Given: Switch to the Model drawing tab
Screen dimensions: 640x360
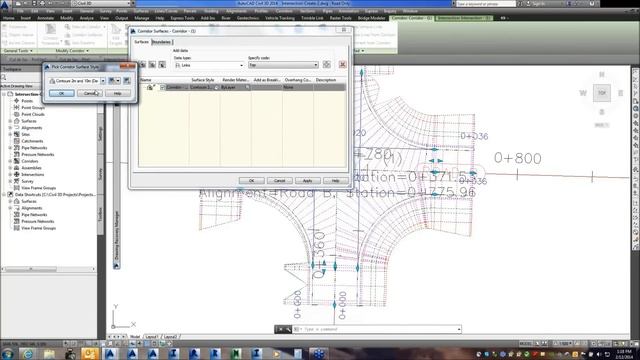Looking at the screenshot, I should (x=135, y=337).
